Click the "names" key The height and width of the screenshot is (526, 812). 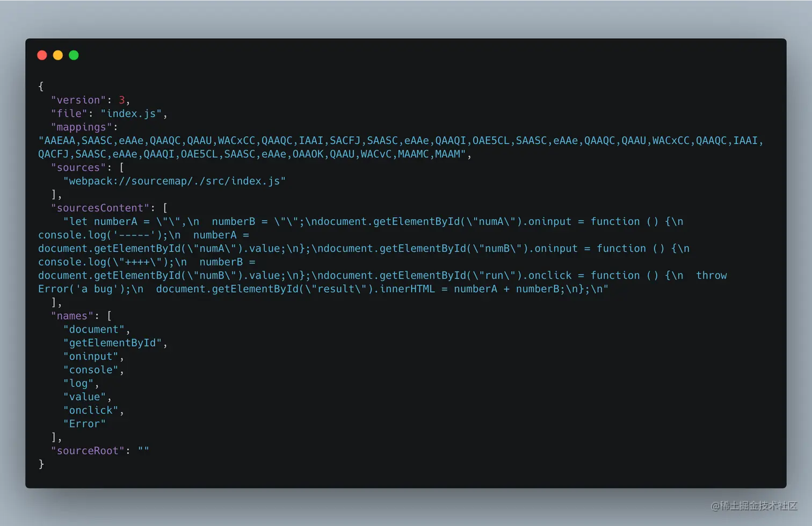pyautogui.click(x=73, y=316)
